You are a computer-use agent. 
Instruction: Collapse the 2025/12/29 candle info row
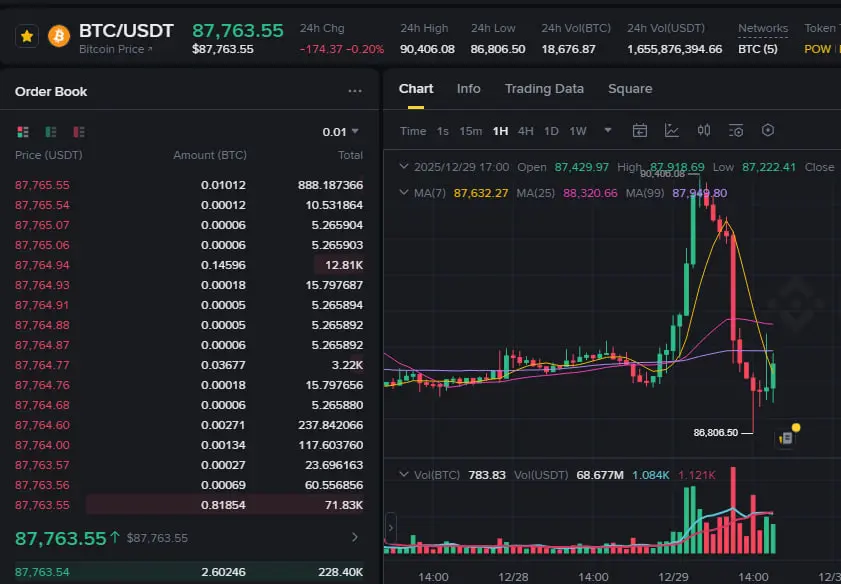pyautogui.click(x=404, y=167)
